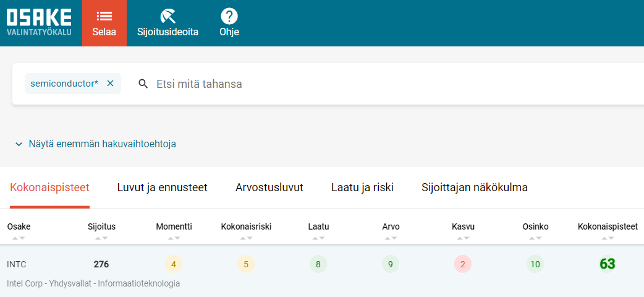Click the Osinko score 10 badge
Image resolution: width=644 pixels, height=297 pixels.
tap(535, 264)
